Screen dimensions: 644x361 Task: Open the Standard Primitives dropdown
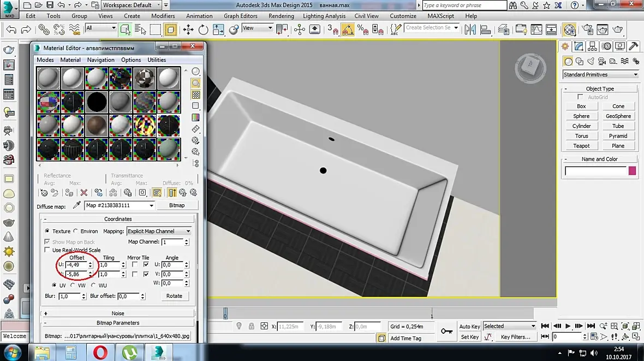click(600, 74)
